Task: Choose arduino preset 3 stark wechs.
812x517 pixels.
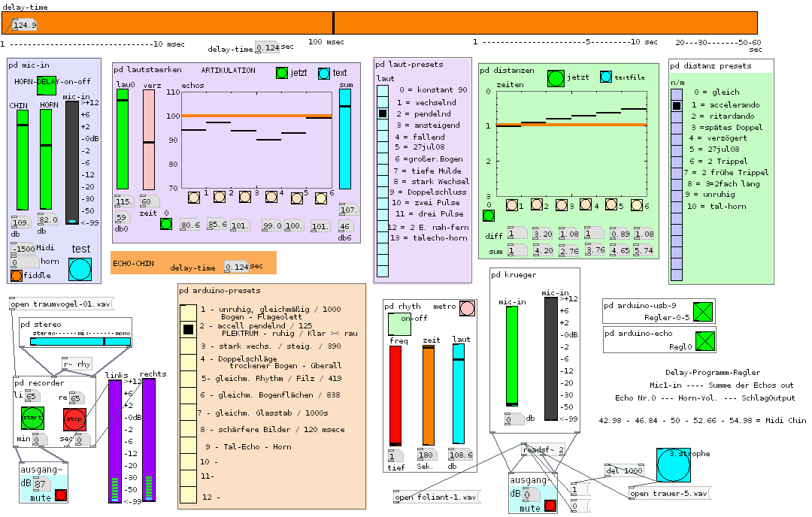Action: click(x=188, y=346)
